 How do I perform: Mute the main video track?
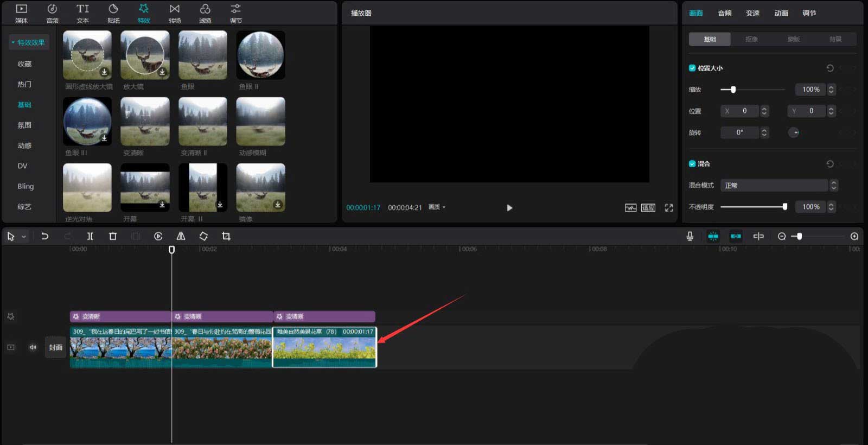point(33,347)
